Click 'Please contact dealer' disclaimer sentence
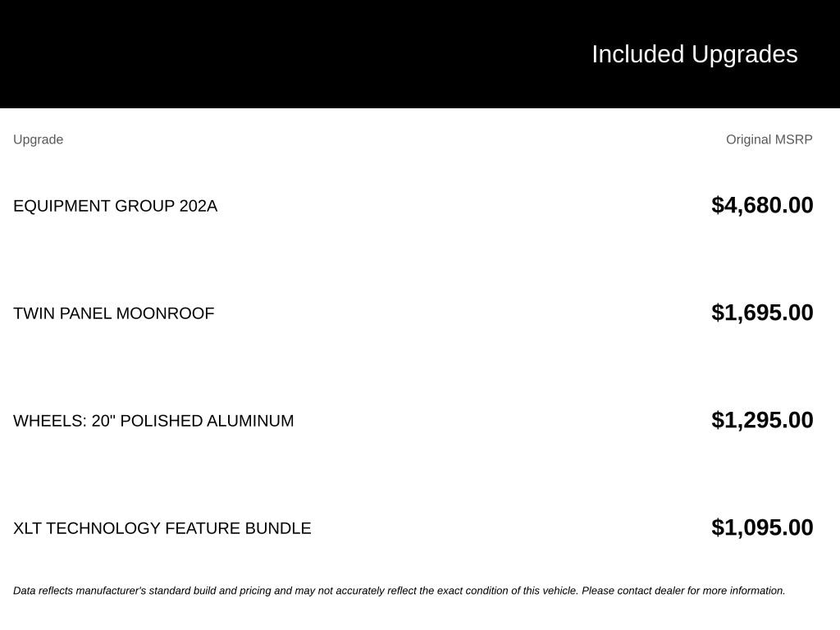This screenshot has height=630, width=840. point(683,591)
